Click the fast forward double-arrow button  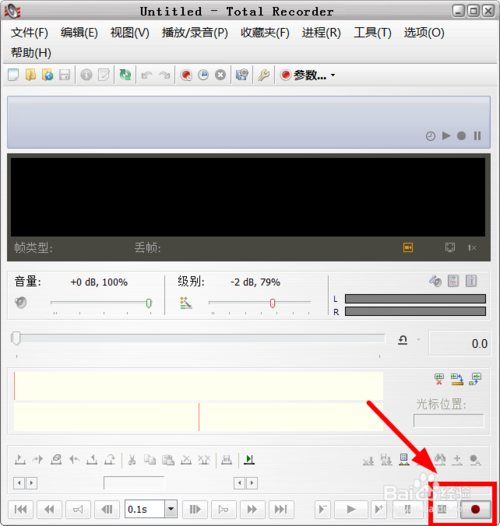coord(252,509)
